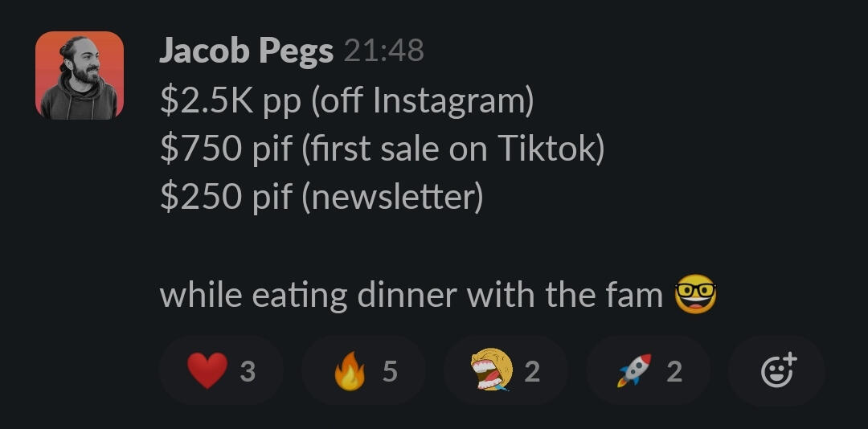Click the fire reaction count of 5
868x429 pixels.
[x=390, y=371]
